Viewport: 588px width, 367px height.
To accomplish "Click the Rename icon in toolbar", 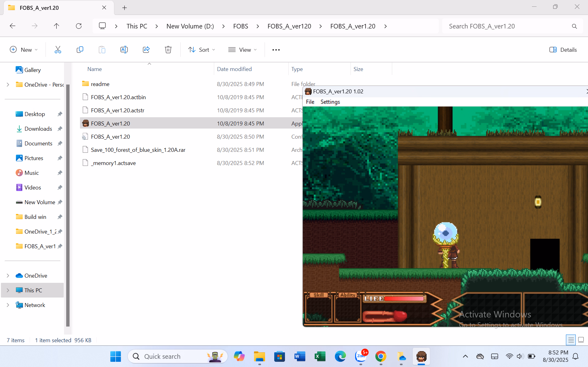I will click(124, 50).
